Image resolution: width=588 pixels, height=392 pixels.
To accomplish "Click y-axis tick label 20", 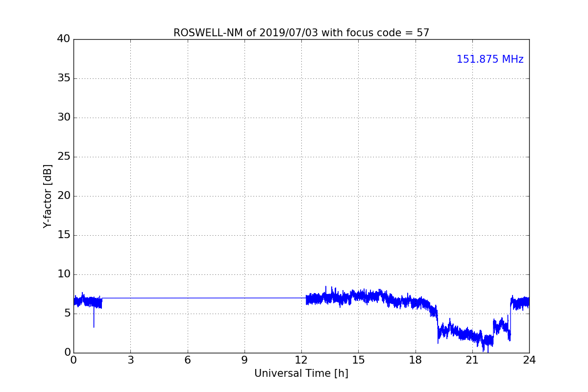I will [x=64, y=196].
